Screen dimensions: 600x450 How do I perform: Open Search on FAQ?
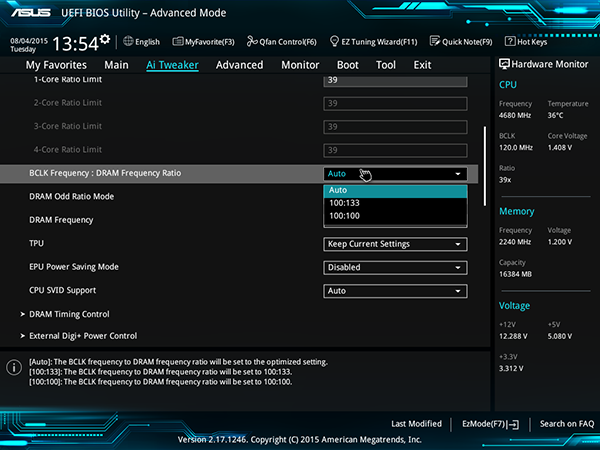click(567, 424)
